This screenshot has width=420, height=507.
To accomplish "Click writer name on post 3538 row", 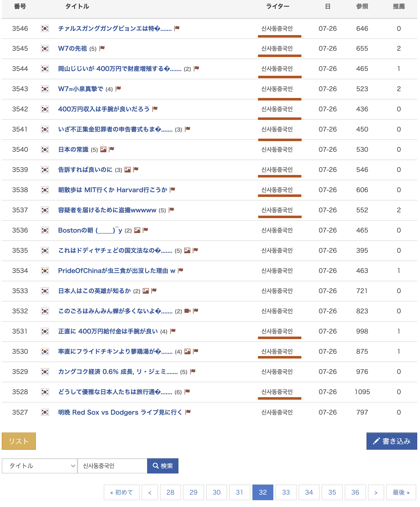I will coord(277,190).
